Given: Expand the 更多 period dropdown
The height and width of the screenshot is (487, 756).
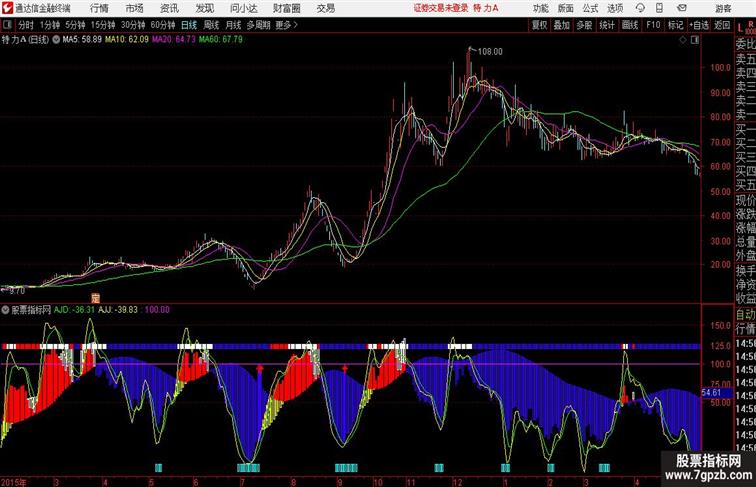Looking at the screenshot, I should 287,25.
